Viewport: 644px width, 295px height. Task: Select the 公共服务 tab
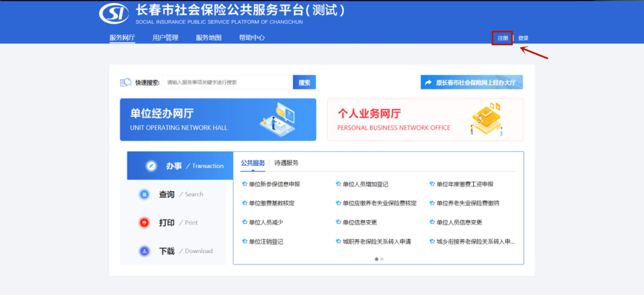pos(253,162)
